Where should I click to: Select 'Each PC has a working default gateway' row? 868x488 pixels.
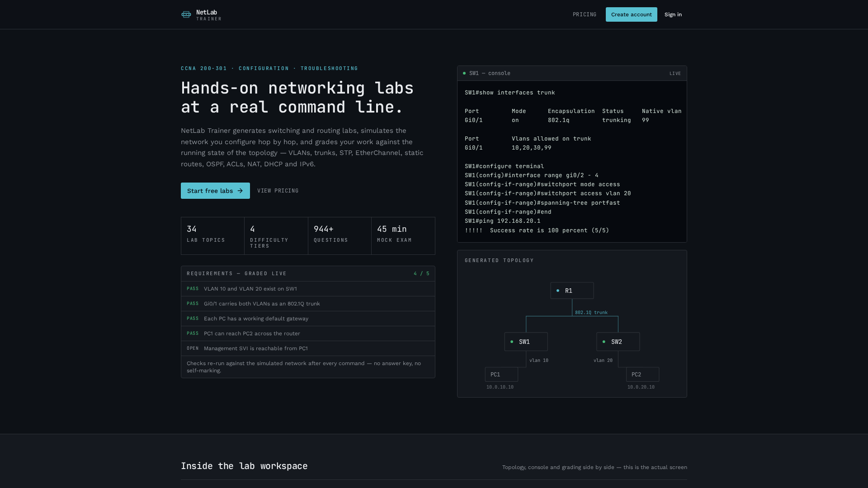[x=308, y=319]
